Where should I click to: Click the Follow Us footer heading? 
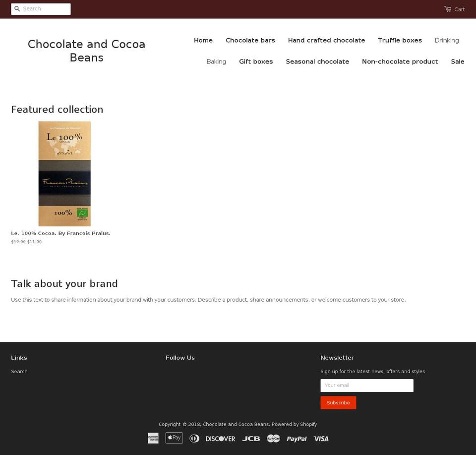coord(180,358)
